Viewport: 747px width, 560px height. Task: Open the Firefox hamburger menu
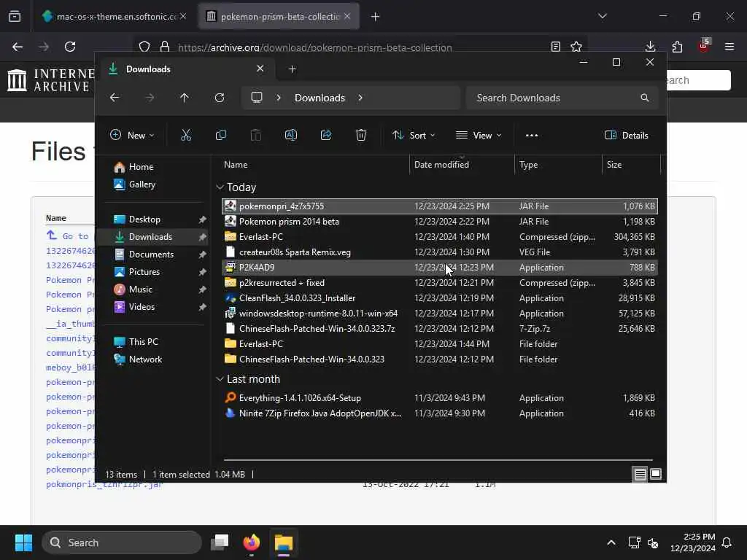[x=729, y=47]
